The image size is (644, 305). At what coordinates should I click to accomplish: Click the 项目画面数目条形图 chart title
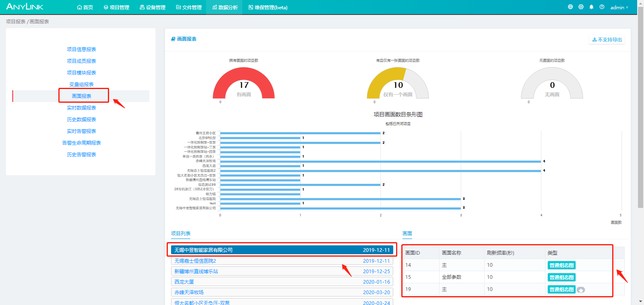[398, 114]
